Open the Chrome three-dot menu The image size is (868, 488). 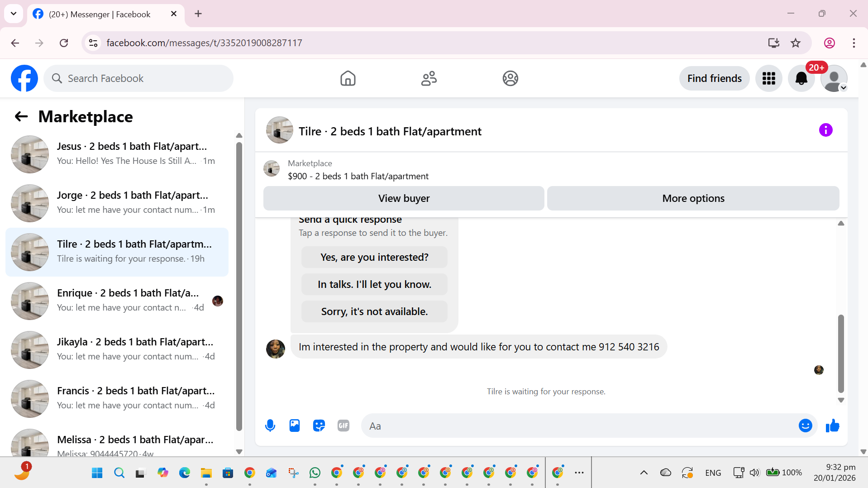coord(854,43)
